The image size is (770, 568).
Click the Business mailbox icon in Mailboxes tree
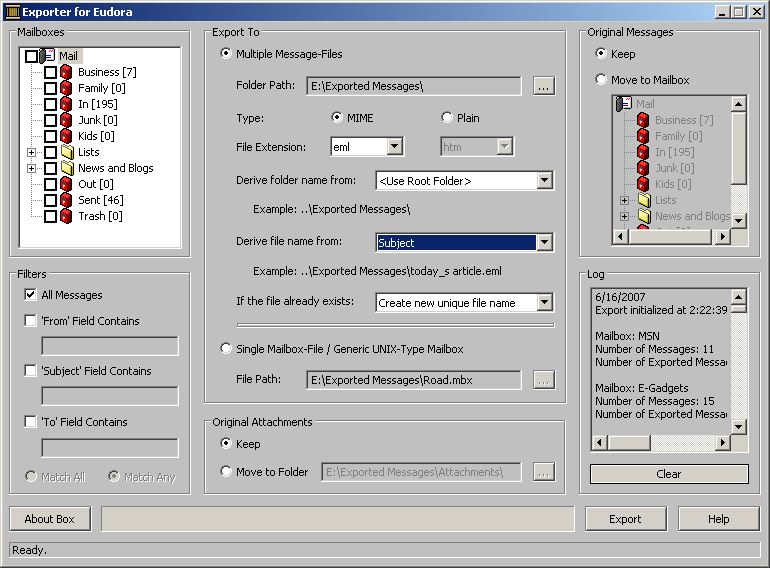click(67, 72)
